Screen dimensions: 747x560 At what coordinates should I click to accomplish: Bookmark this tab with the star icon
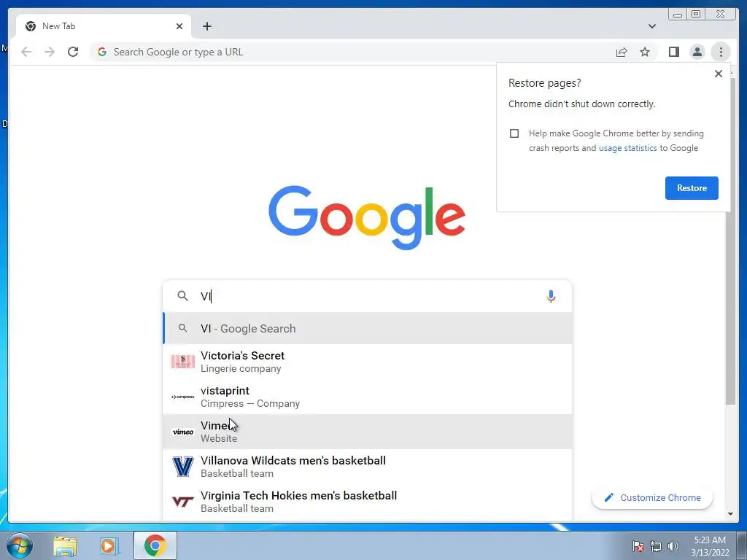pyautogui.click(x=645, y=52)
